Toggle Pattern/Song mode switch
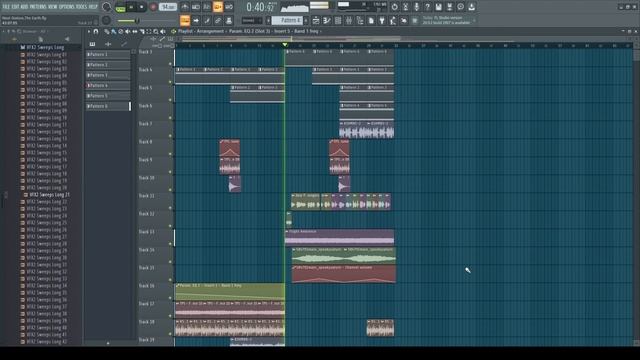The image size is (640, 360). [120, 7]
